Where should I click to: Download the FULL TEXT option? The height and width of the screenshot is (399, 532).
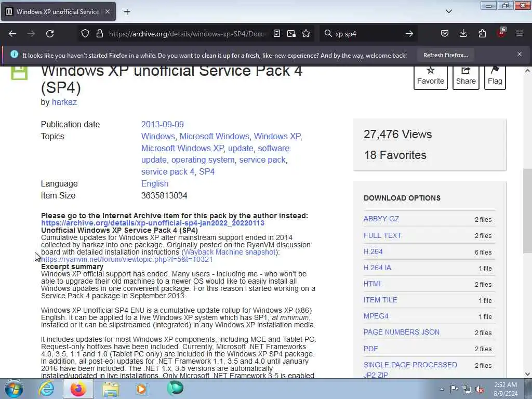[x=382, y=235]
